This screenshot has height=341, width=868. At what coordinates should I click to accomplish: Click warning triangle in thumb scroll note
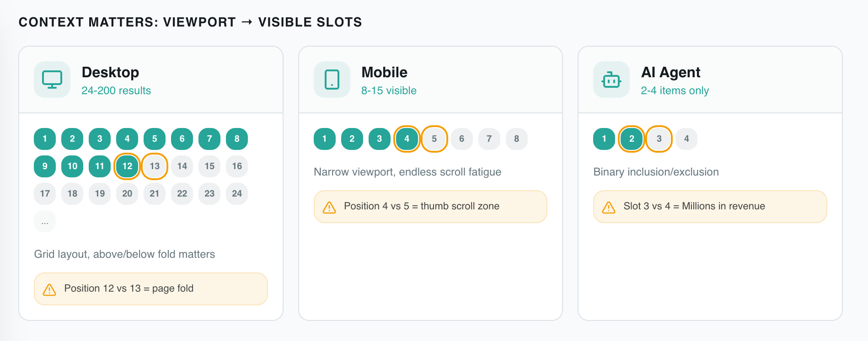pyautogui.click(x=329, y=208)
